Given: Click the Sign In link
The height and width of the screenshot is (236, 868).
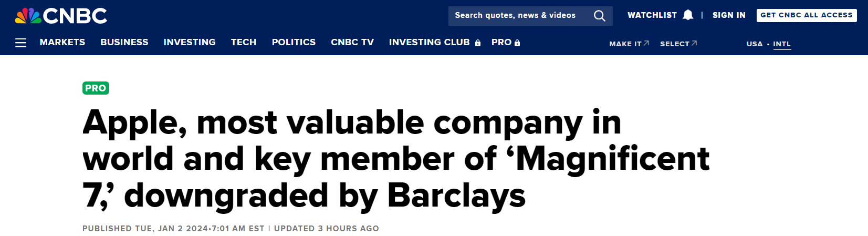Looking at the screenshot, I should (729, 15).
